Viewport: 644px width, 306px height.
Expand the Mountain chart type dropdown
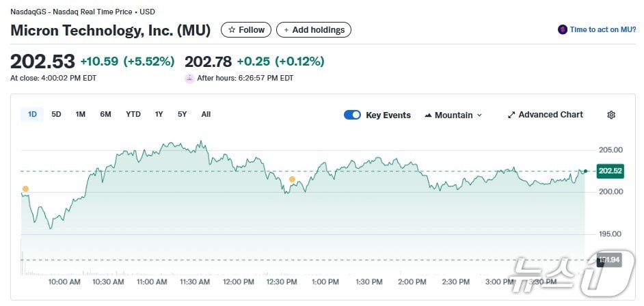[453, 115]
